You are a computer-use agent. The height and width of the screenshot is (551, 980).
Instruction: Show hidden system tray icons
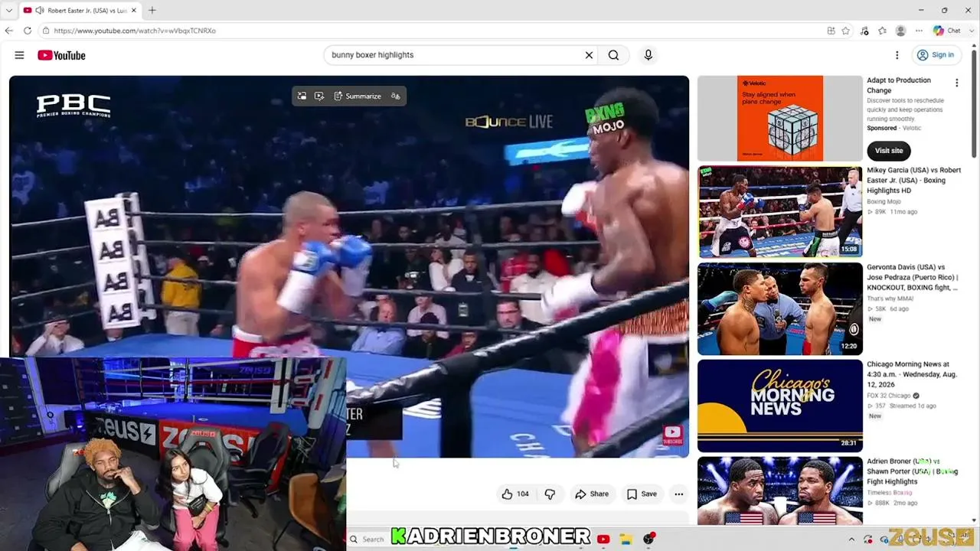coord(851,540)
